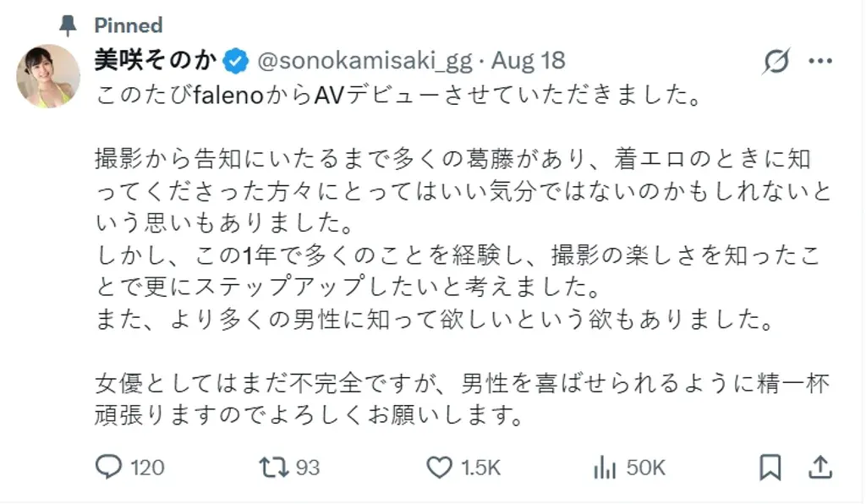
Task: Click the 93 reposts count
Action: point(308,467)
